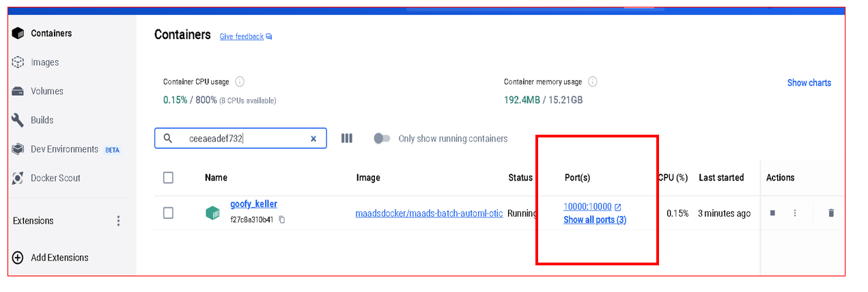Clear the search field with the x
The height and width of the screenshot is (292, 868).
(x=313, y=138)
